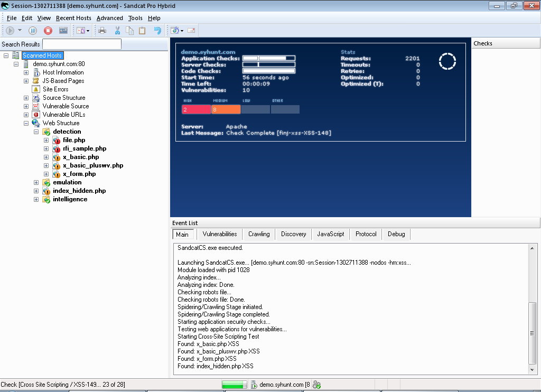Viewport: 541px width, 392px height.
Task: Click the Vulnerable URLs red icon
Action: coord(36,115)
